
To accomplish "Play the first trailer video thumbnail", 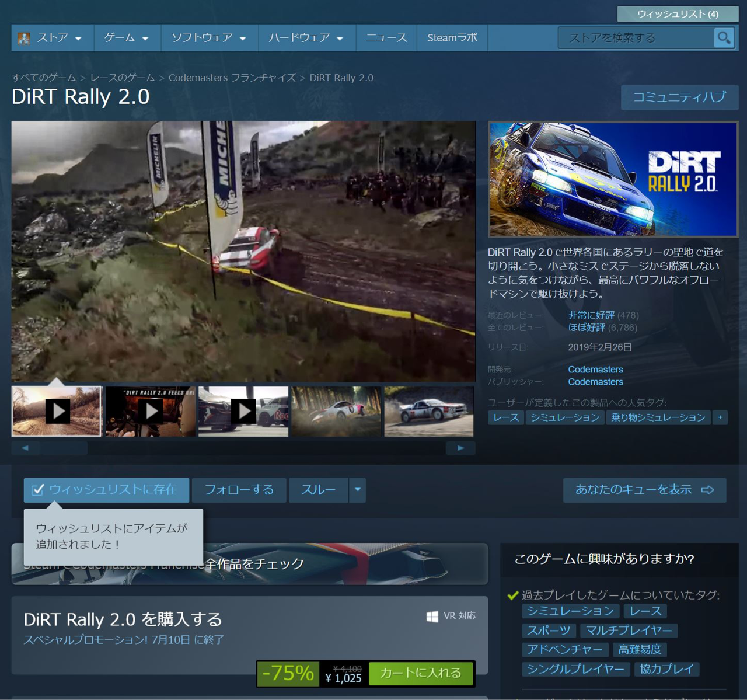I will [x=57, y=411].
